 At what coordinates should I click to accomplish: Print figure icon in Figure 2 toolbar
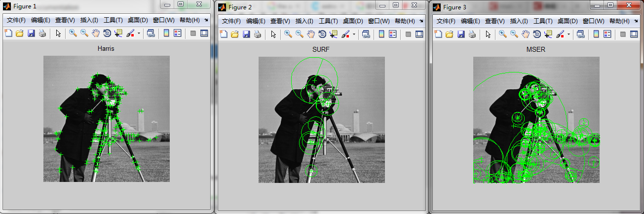point(258,34)
